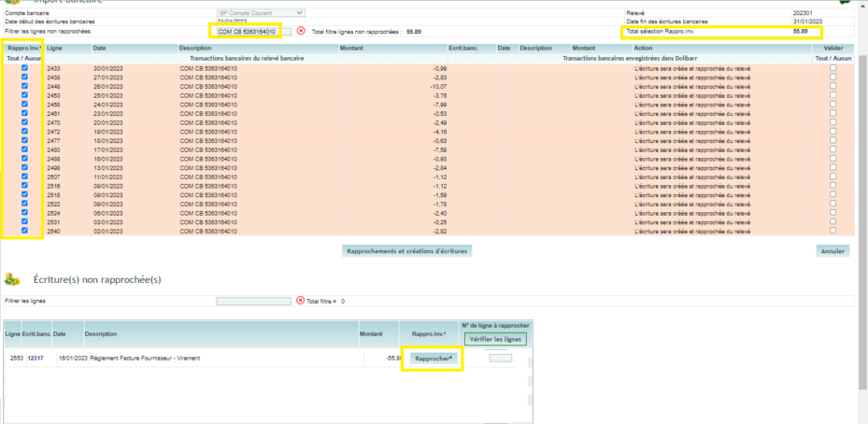Screen dimensions: 868x424
Task: Uncheck Rappro.Inv. checkbox for line 2518
Action: [24, 194]
